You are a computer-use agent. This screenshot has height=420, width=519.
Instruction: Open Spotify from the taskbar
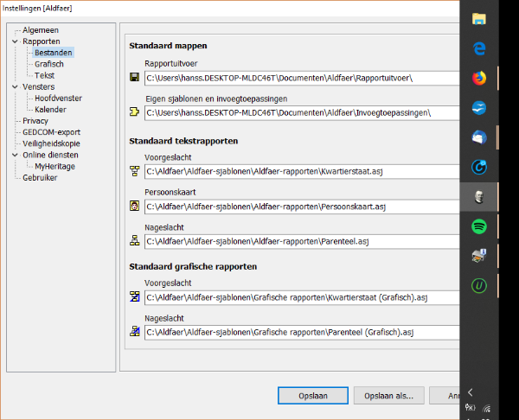(x=479, y=226)
